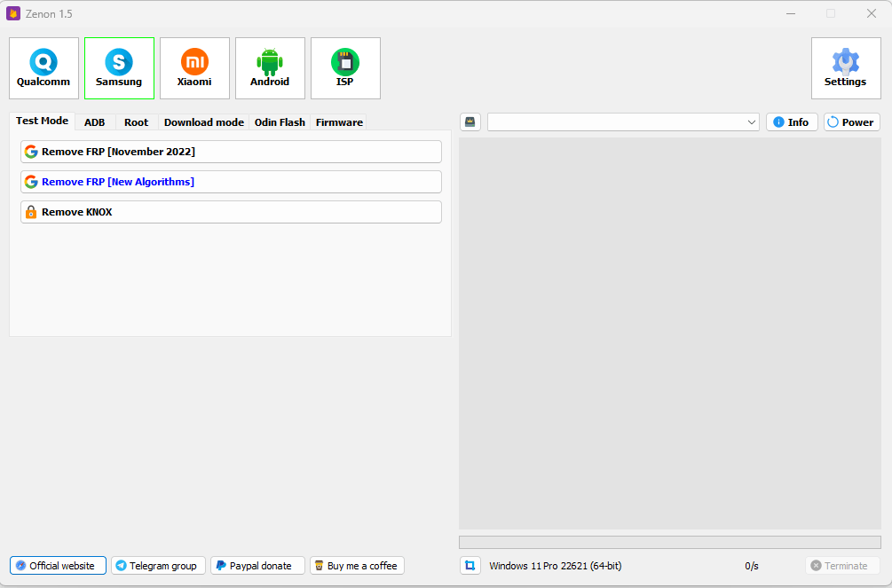Open the Download mode tab

click(203, 122)
